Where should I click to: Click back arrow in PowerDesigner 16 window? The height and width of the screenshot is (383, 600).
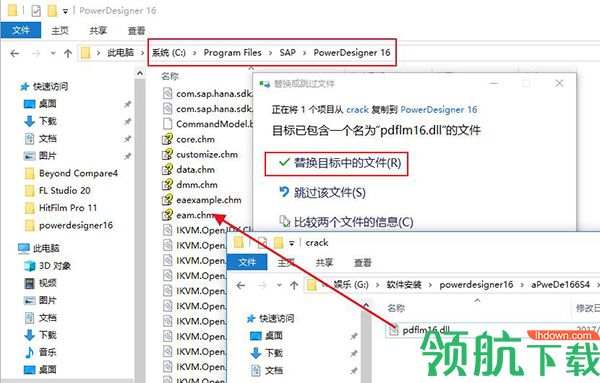15,53
